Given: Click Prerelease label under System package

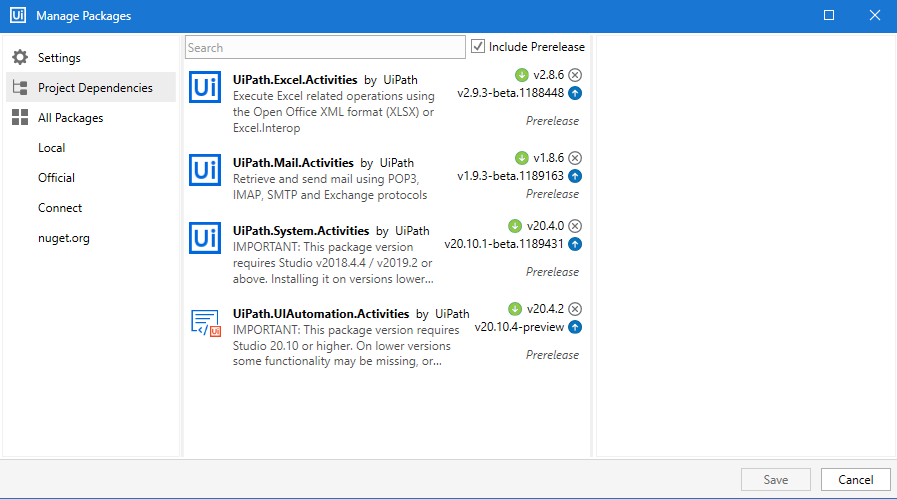Looking at the screenshot, I should 552,272.
